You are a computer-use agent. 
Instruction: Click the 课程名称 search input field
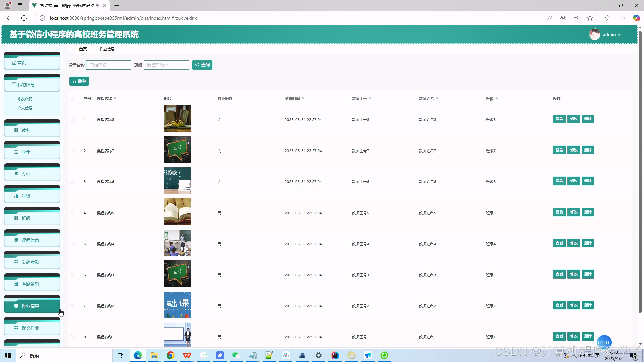[109, 65]
